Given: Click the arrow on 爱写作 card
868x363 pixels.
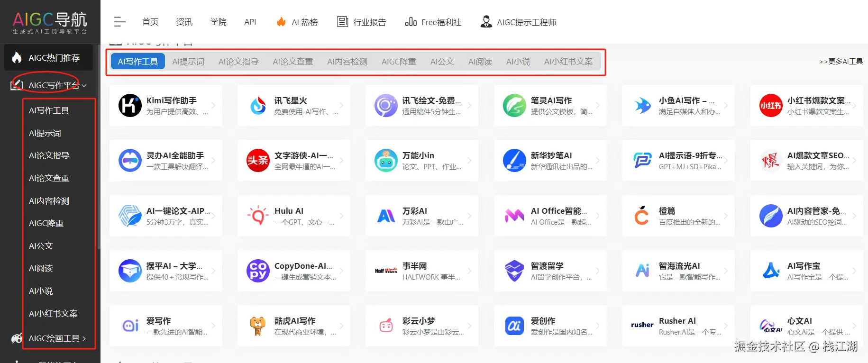Looking at the screenshot, I should (213, 326).
